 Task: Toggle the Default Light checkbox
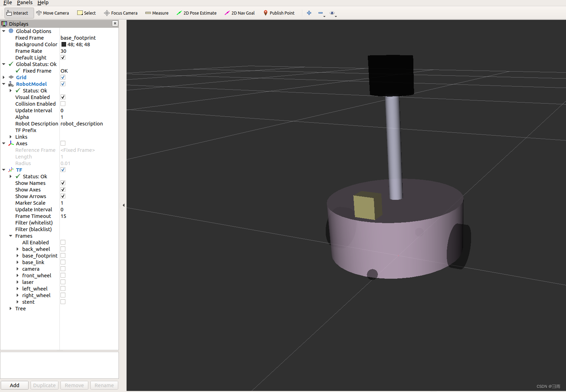click(63, 57)
